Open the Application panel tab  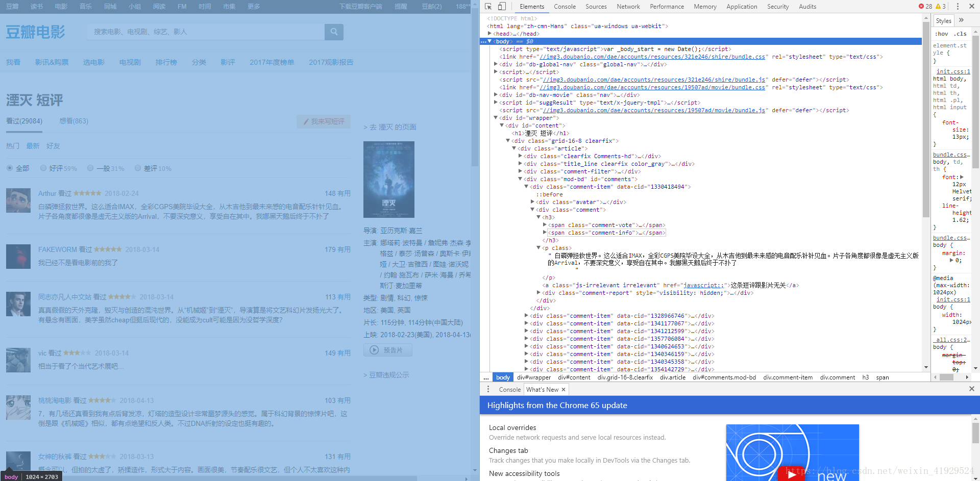(742, 7)
